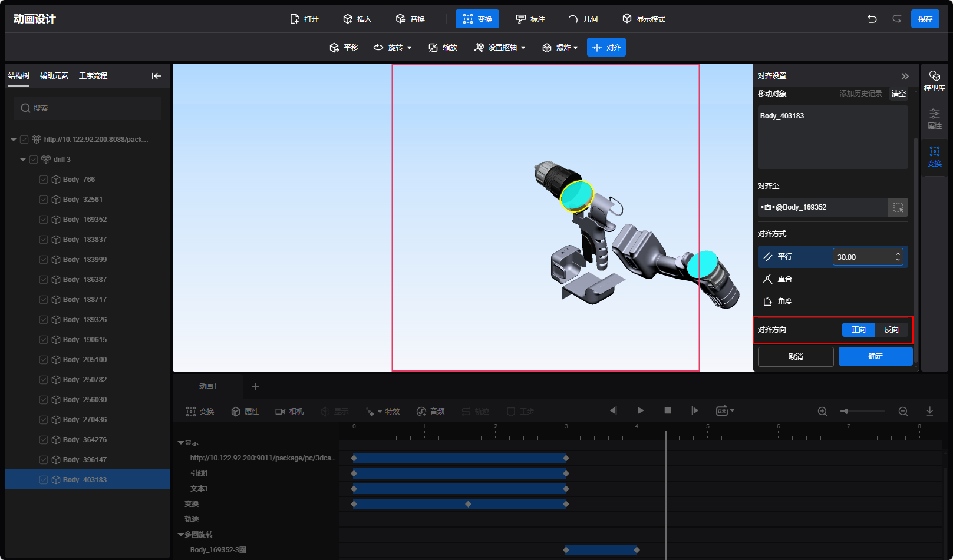This screenshot has width=953, height=560.
Task: Uncheck the drill 3 checkbox
Action: tap(34, 160)
